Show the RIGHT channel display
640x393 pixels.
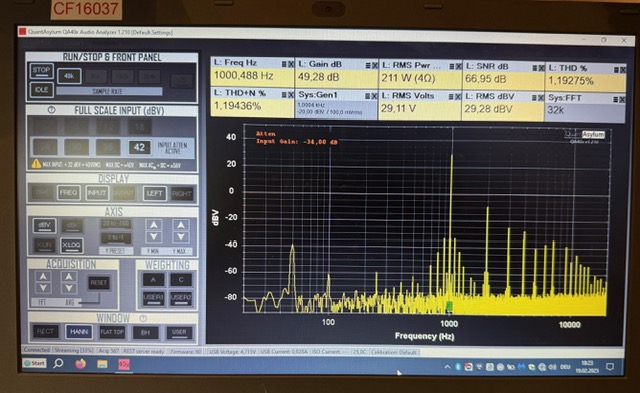click(x=182, y=193)
